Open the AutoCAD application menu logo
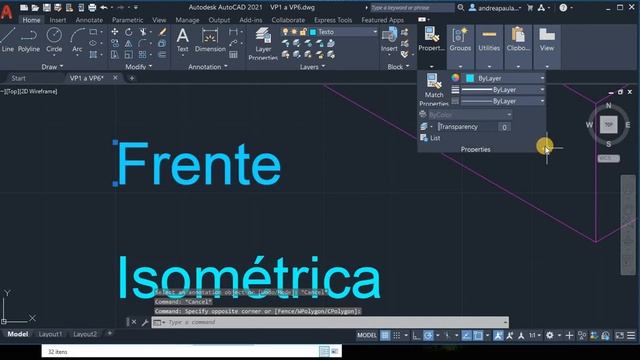Image resolution: width=640 pixels, height=360 pixels. pyautogui.click(x=7, y=11)
